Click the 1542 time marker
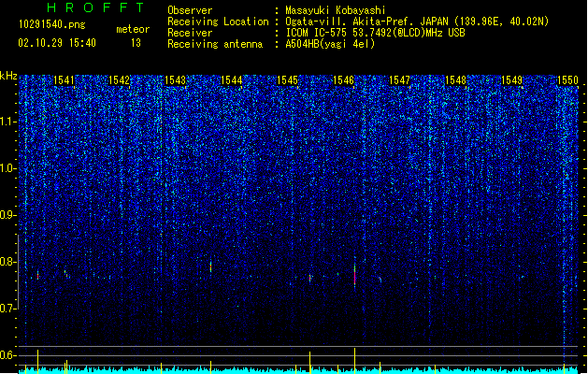 click(x=119, y=79)
